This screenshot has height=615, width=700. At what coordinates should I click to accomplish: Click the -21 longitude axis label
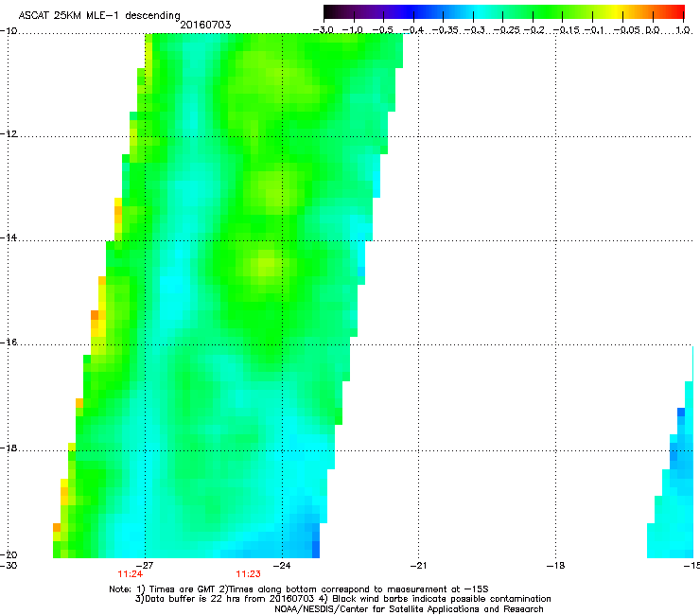[418, 566]
